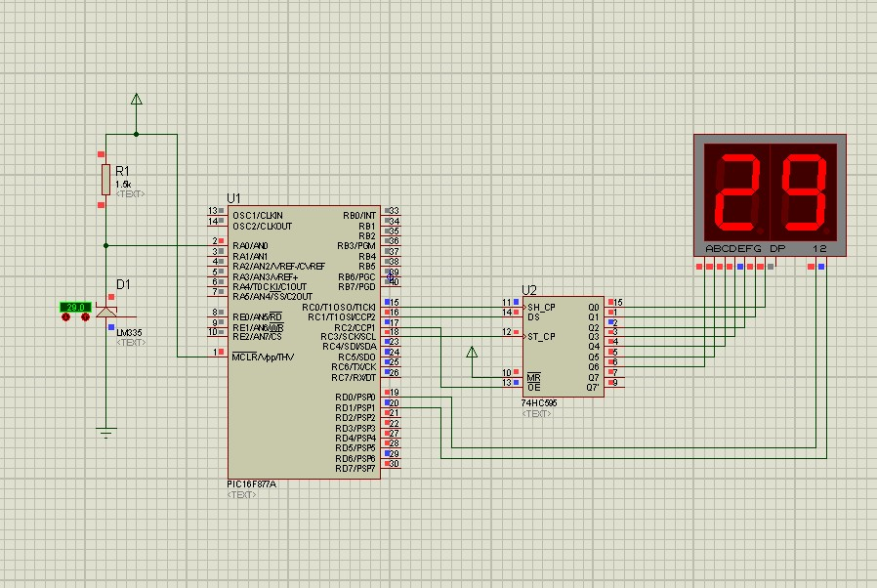Click the RD7/PSP7 pin name
877x588 pixels.
coord(355,468)
